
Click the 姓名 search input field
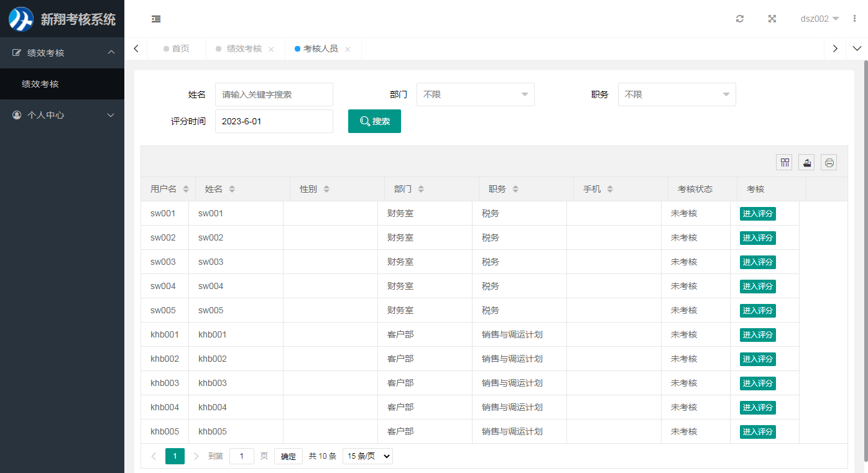click(274, 94)
